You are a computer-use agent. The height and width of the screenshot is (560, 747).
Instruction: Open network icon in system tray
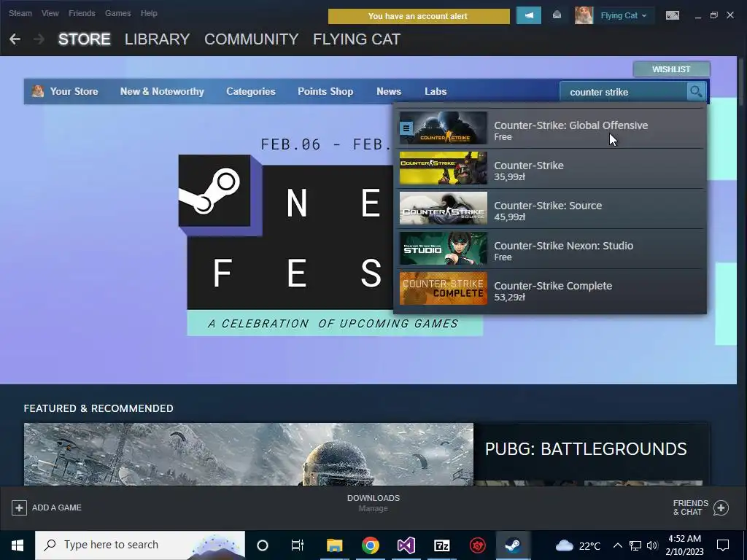point(635,545)
